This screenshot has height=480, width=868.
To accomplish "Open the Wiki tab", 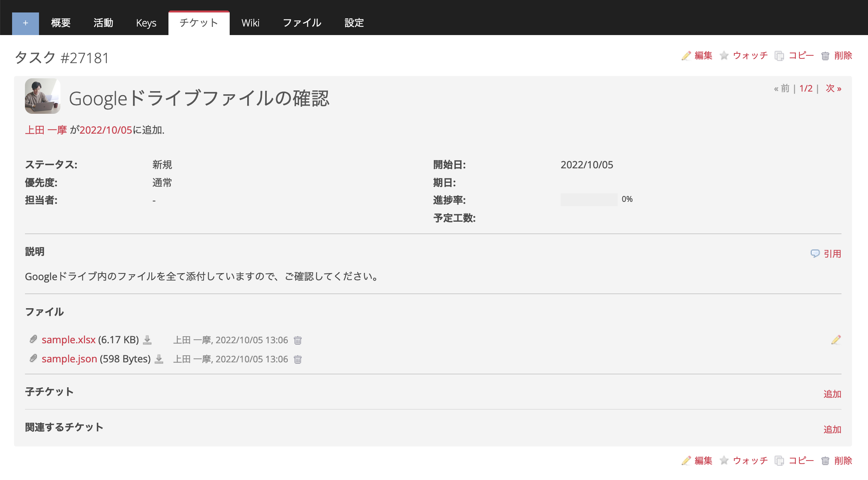I will [250, 23].
